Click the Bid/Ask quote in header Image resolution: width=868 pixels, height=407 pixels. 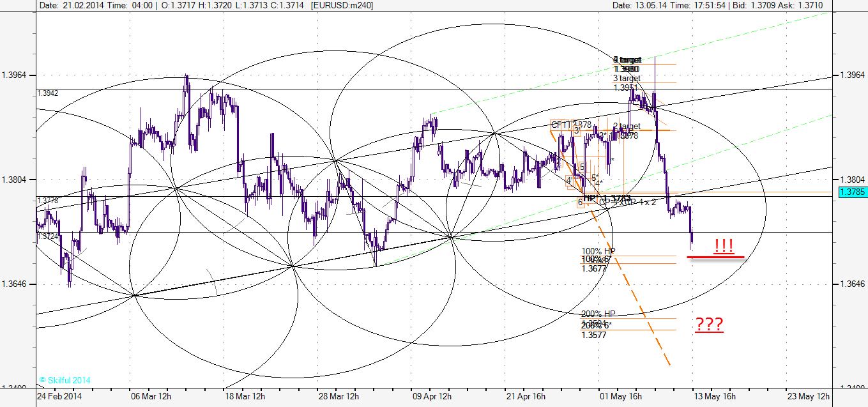coord(787,5)
